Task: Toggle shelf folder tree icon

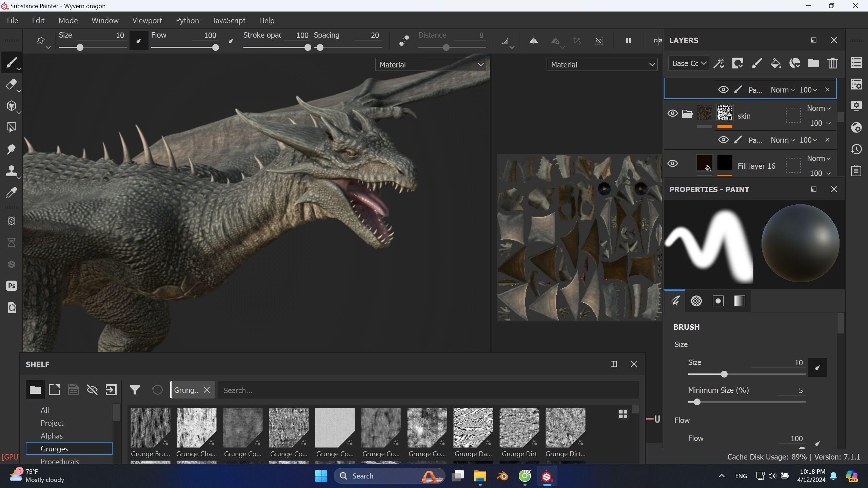Action: click(35, 390)
